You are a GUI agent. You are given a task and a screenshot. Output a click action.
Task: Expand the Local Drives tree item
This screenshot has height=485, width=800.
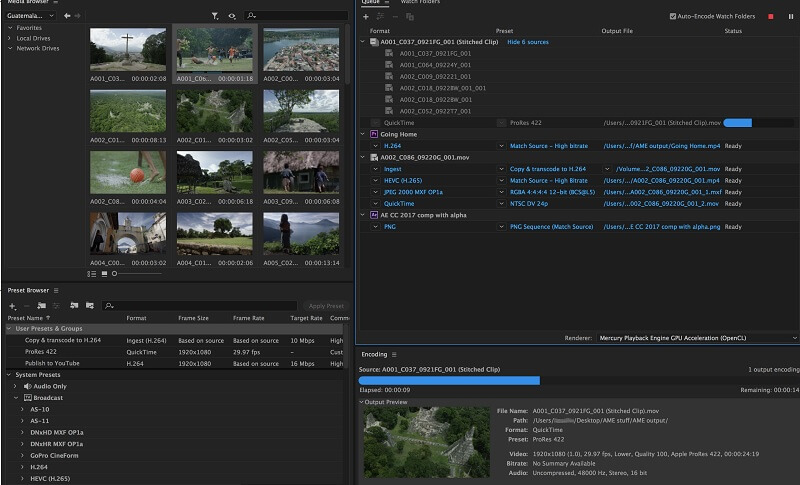10,38
